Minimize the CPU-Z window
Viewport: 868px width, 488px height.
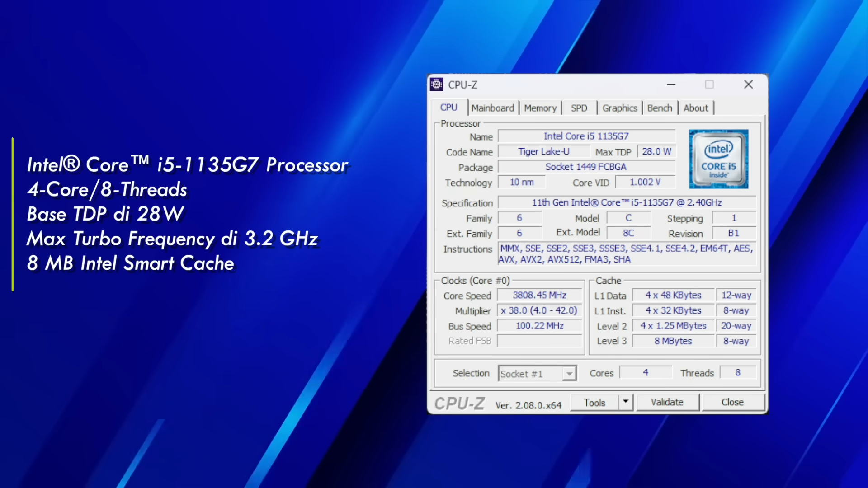click(671, 84)
